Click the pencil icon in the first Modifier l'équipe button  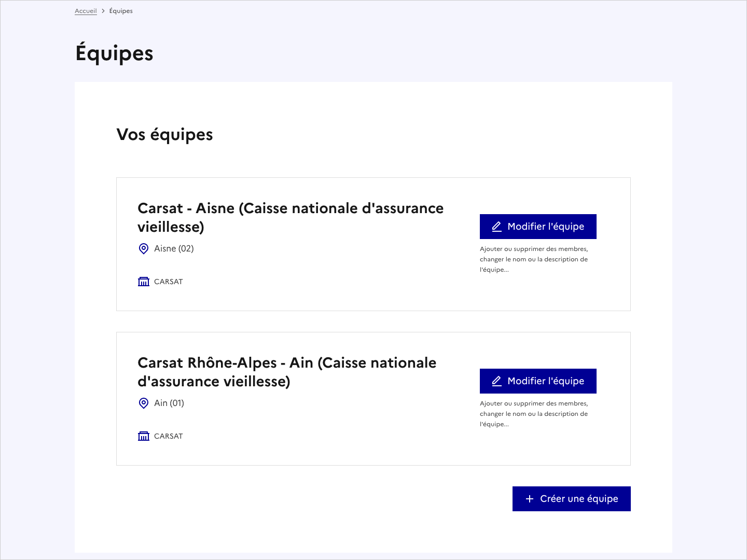(x=496, y=226)
